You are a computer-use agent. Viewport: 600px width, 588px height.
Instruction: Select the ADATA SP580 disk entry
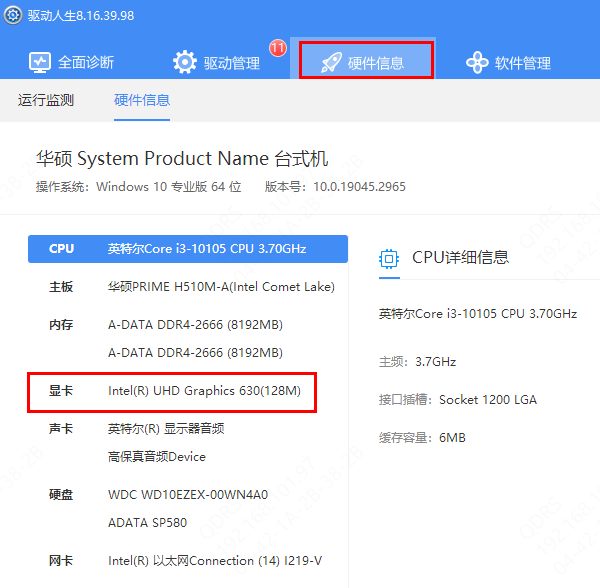[x=146, y=522]
